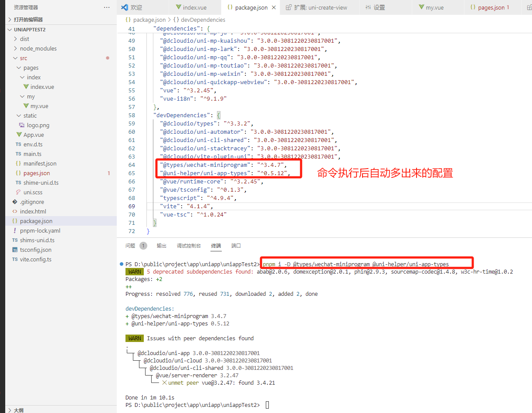532x413 pixels.
Task: Select the 终端 panel tab
Action: pos(216,246)
